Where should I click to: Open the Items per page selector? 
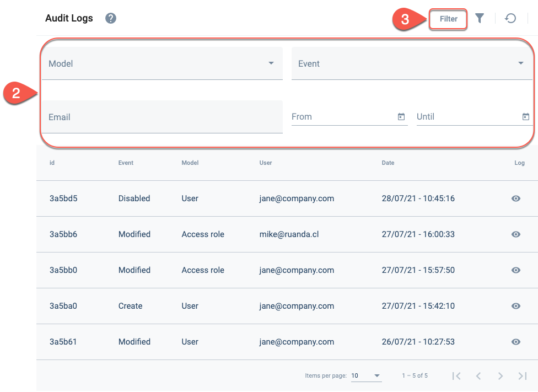[x=366, y=375]
